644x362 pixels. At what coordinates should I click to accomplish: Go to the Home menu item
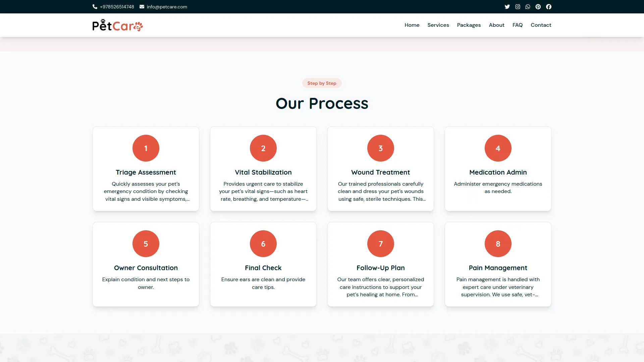pos(412,25)
